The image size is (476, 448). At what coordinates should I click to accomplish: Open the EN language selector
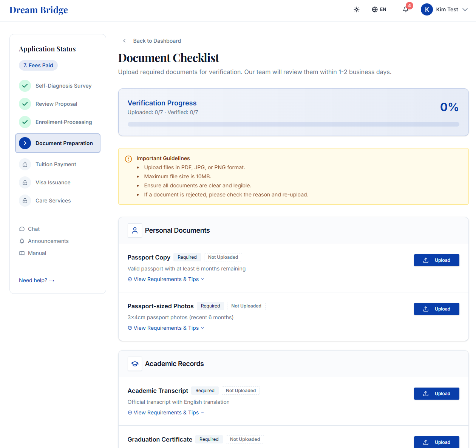379,9
